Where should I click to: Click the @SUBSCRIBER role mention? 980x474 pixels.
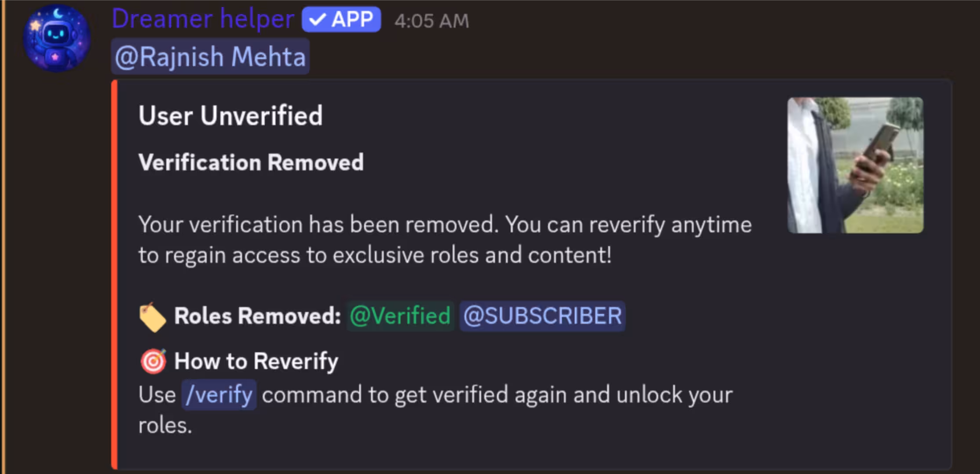(542, 316)
